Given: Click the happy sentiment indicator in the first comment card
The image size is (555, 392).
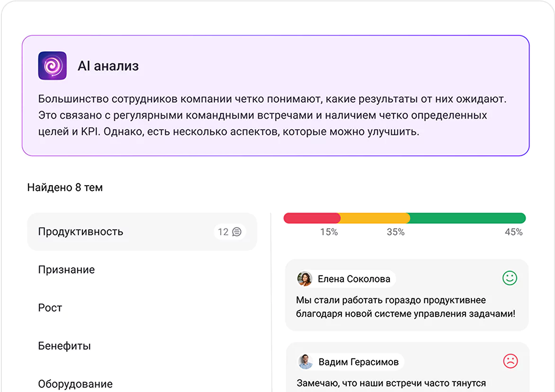Looking at the screenshot, I should pos(510,278).
